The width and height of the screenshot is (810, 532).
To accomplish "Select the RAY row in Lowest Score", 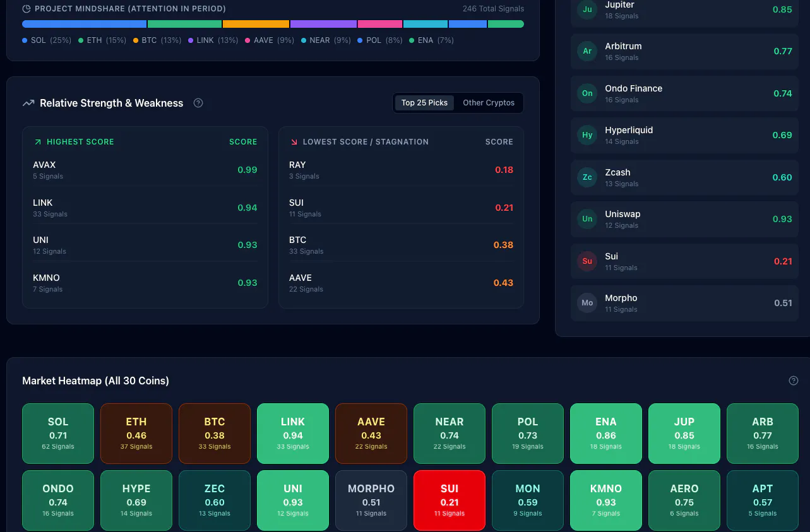I will coord(401,170).
